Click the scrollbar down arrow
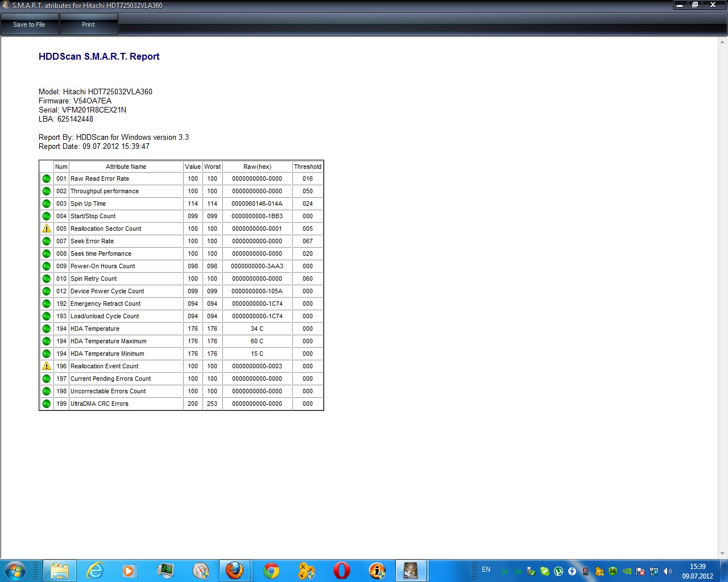 723,554
